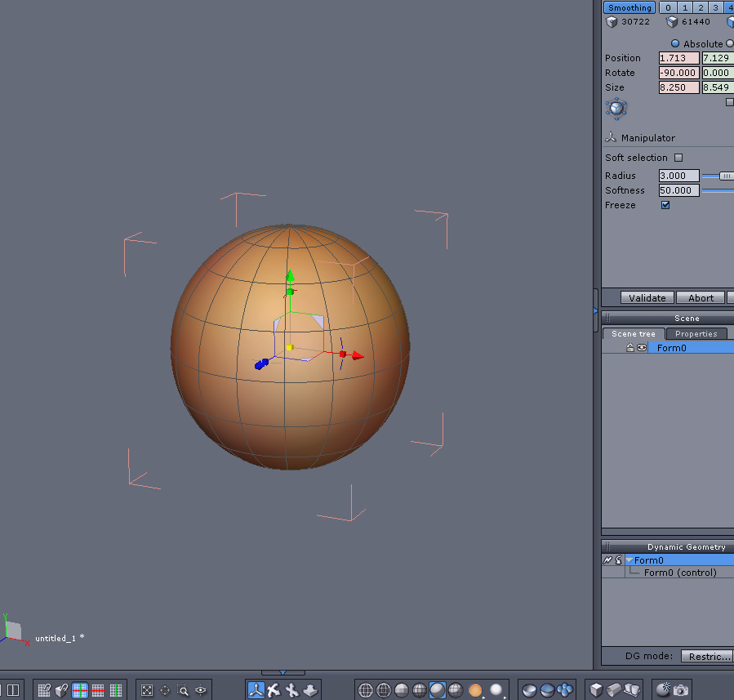Click the camera snapshot icon
Screen dimensions: 734x700
point(681,690)
